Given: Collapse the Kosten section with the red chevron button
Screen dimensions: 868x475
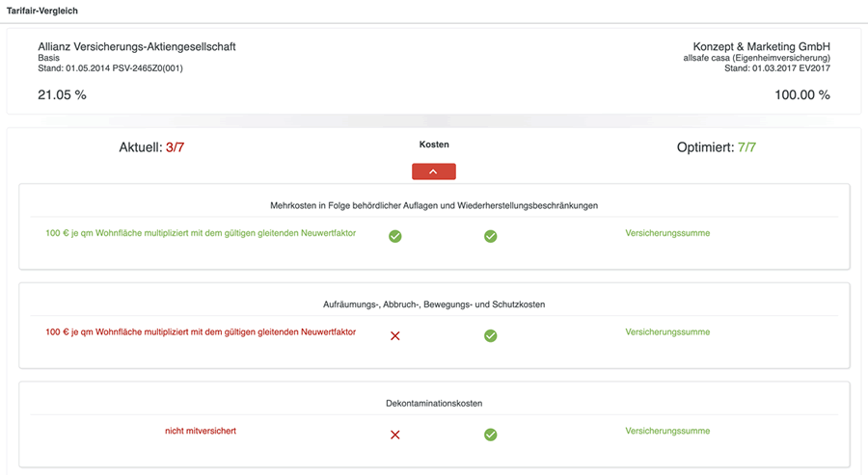Looking at the screenshot, I should (433, 172).
